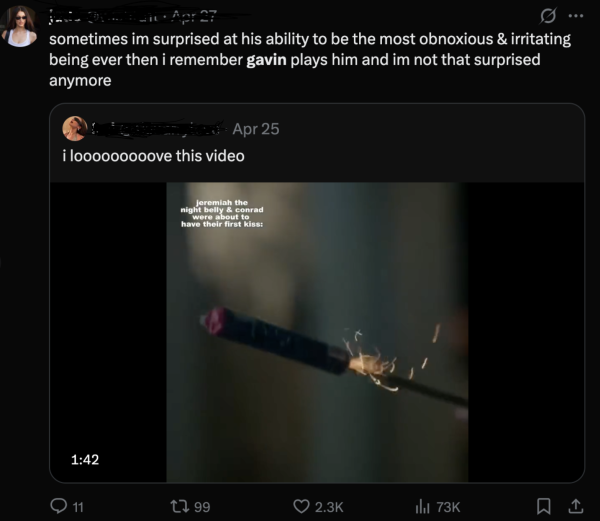Open the view analytics bar chart icon
The image size is (600, 521).
(422, 506)
